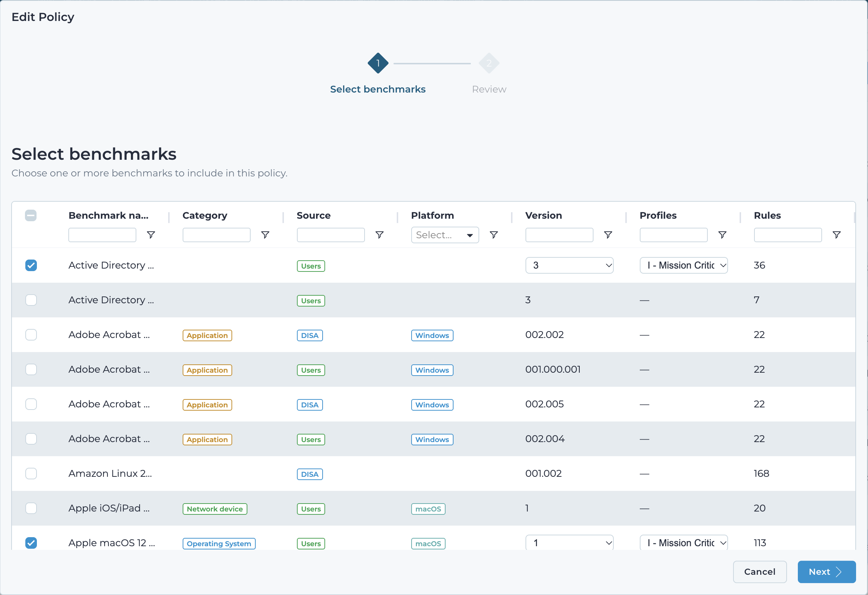Click the DISA tag on Amazon Linux row
The height and width of the screenshot is (595, 868).
pyautogui.click(x=310, y=474)
